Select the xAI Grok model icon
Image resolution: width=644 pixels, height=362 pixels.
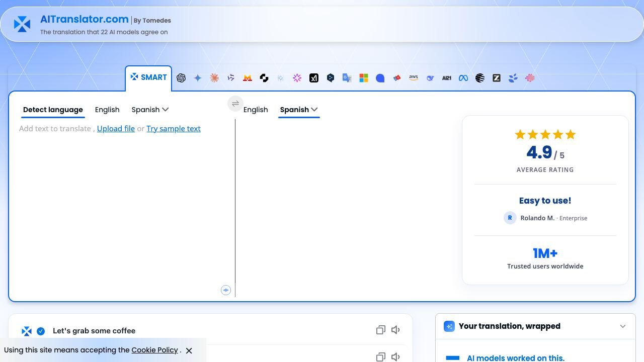pos(314,78)
